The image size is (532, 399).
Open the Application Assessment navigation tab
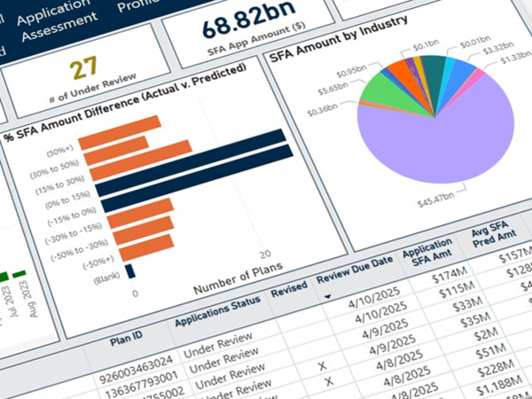(55, 21)
